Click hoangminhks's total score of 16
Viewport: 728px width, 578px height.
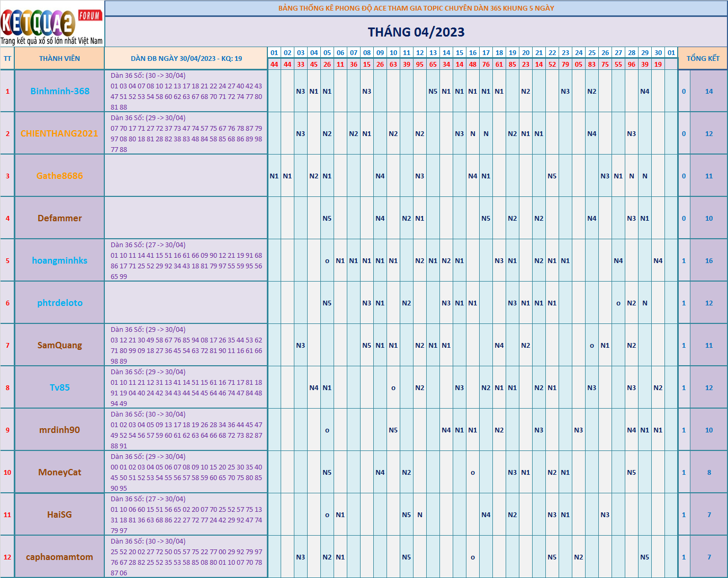coord(709,260)
